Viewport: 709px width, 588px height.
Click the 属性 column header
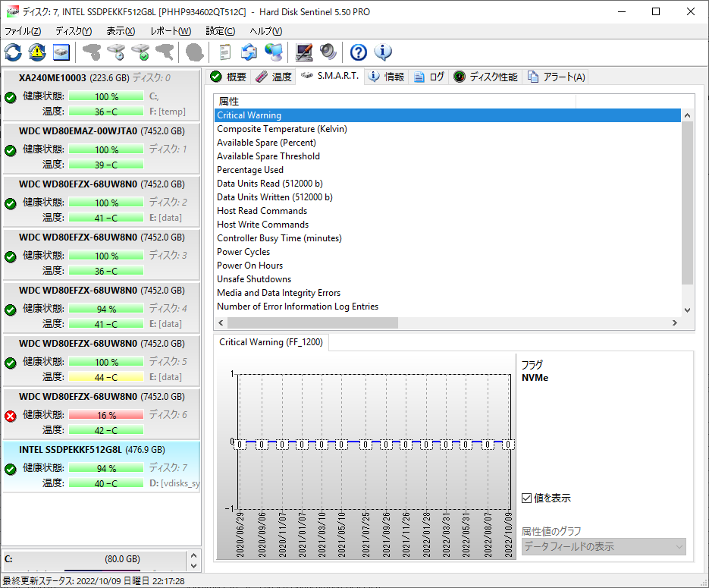pyautogui.click(x=395, y=102)
